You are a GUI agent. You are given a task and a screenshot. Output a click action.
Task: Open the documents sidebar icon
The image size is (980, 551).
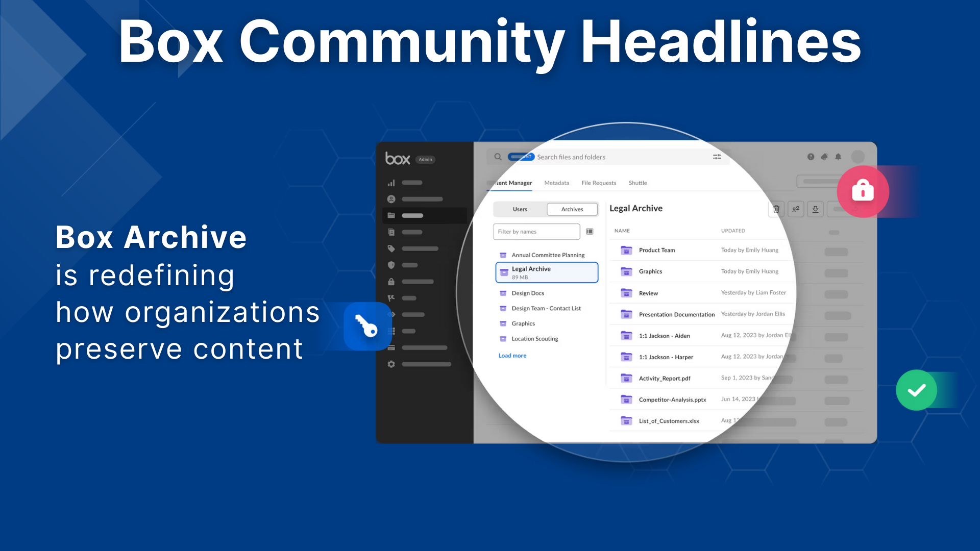pyautogui.click(x=391, y=232)
